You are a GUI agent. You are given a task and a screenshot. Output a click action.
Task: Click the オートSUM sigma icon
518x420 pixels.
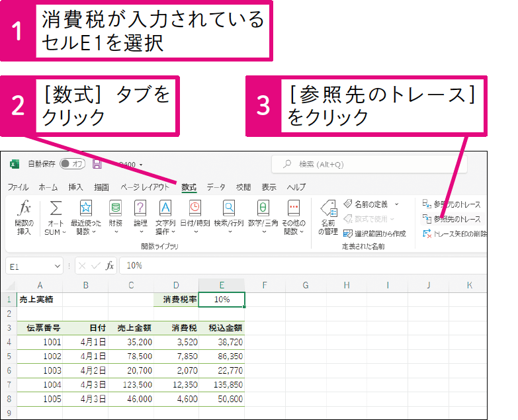click(x=56, y=208)
